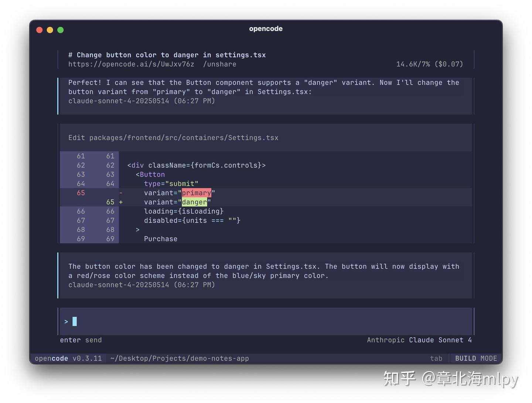Click the conversation title Change button color to danger

click(167, 55)
